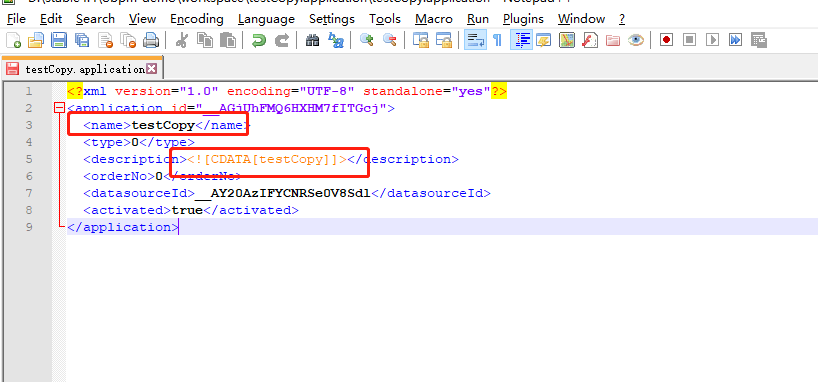Click the Save All icon
Viewport: 818px width, 382px height.
[x=82, y=40]
